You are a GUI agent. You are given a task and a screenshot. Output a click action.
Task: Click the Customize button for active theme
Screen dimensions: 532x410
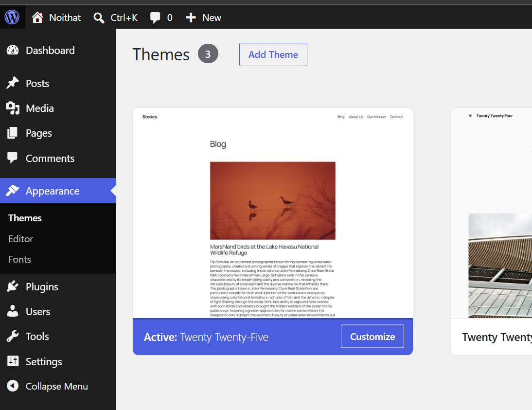point(372,337)
